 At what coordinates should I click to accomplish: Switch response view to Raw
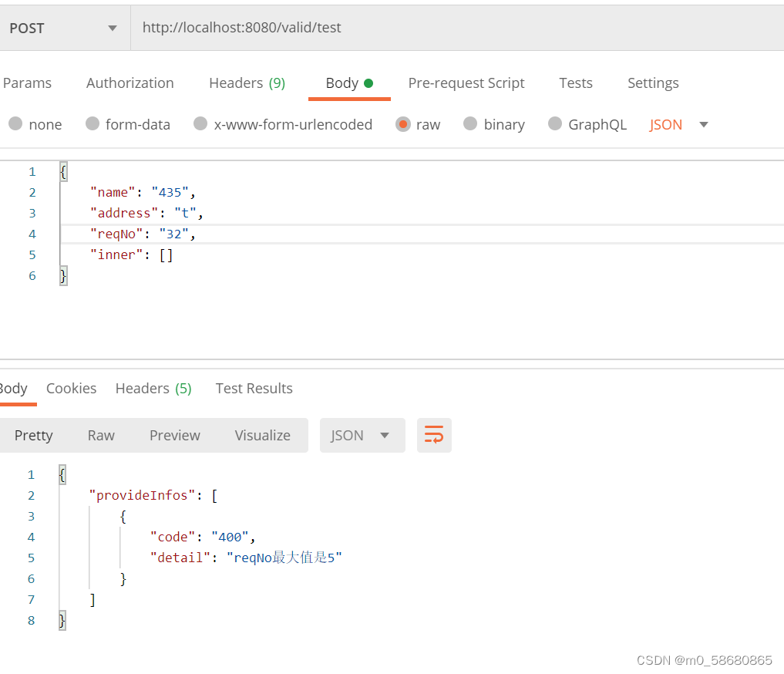[x=101, y=436]
